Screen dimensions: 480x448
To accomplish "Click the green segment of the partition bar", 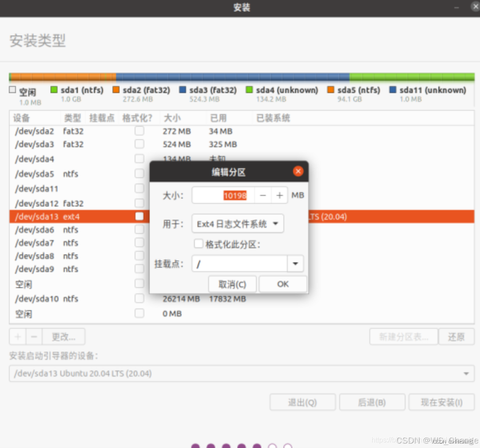I will pos(412,77).
